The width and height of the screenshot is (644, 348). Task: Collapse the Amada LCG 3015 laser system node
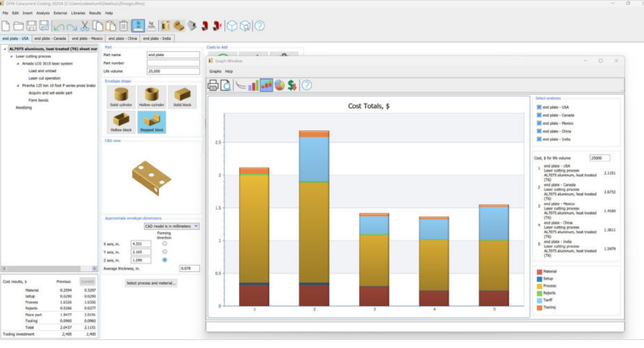[18, 64]
